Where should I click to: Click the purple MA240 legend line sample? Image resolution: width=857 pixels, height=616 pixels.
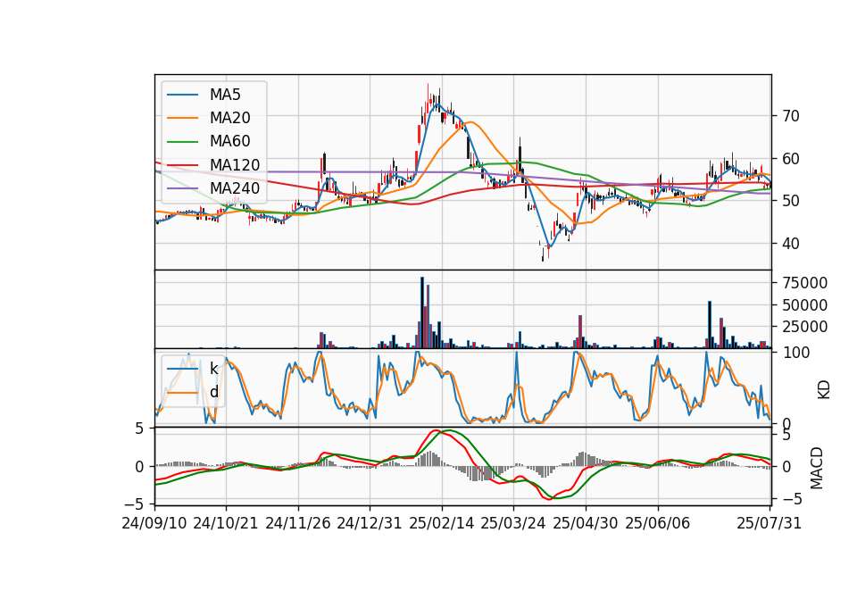(182, 188)
